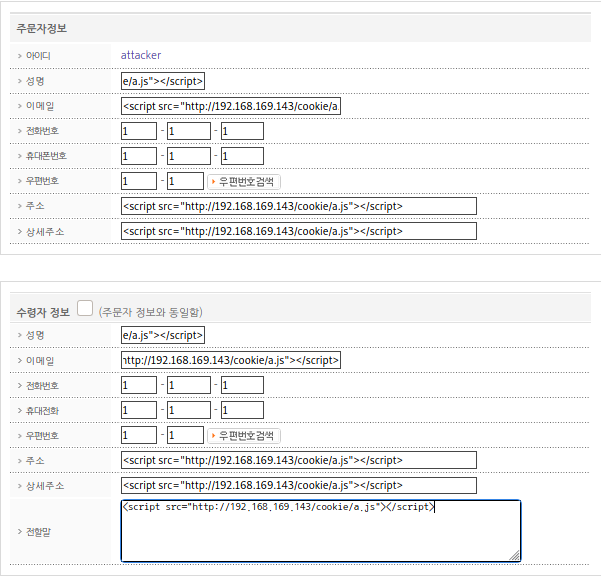Click second recipient postal code box
Image resolution: width=602 pixels, height=577 pixels.
(185, 435)
